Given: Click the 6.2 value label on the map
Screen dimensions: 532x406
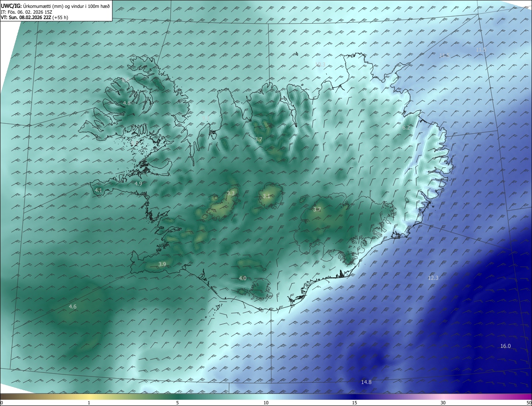Looking at the screenshot, I should 406,128.
